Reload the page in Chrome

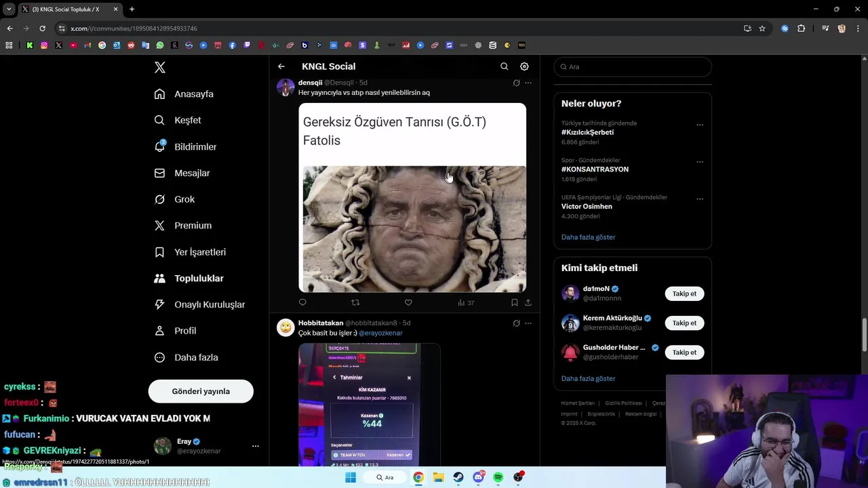(x=42, y=28)
